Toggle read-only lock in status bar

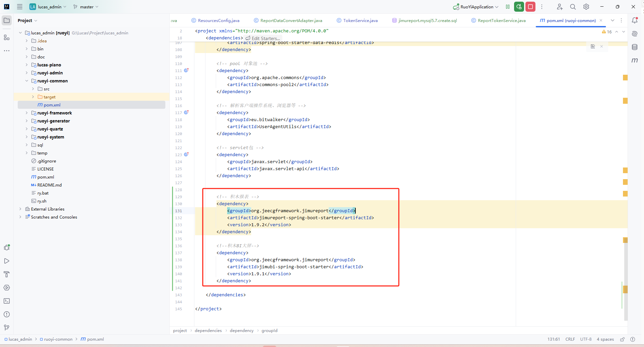pyautogui.click(x=623, y=339)
